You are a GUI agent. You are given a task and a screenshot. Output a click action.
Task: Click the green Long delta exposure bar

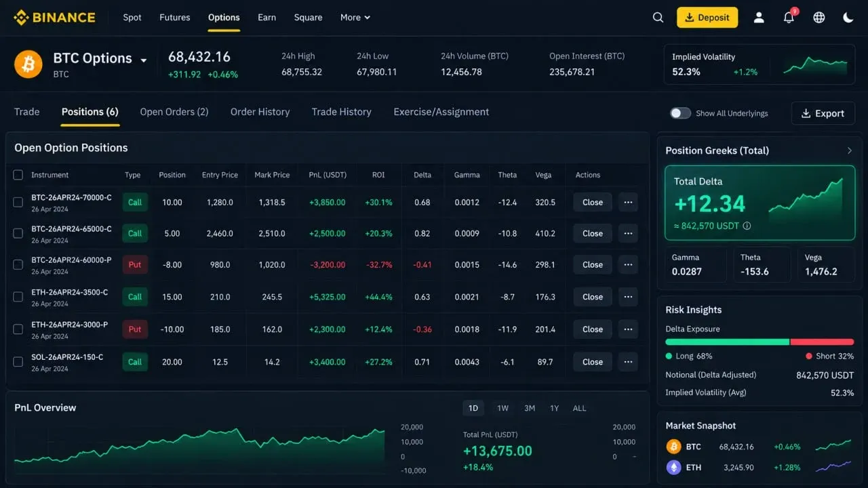click(x=728, y=342)
